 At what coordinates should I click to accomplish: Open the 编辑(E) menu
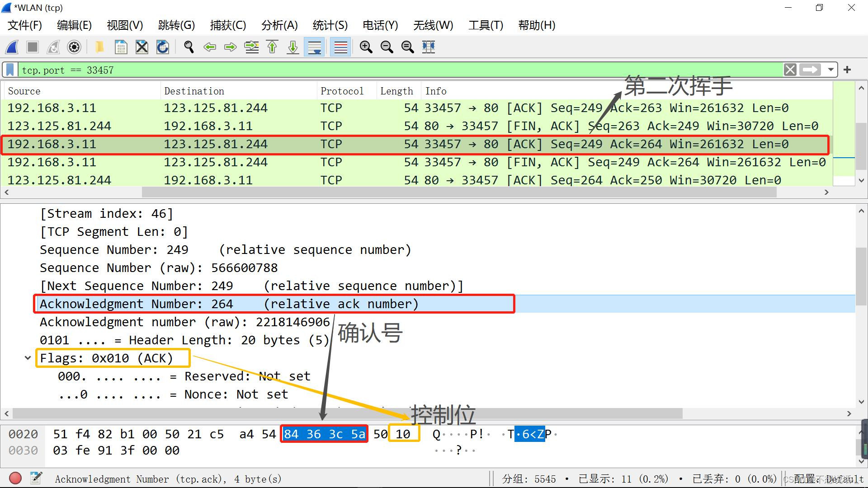pyautogui.click(x=74, y=25)
